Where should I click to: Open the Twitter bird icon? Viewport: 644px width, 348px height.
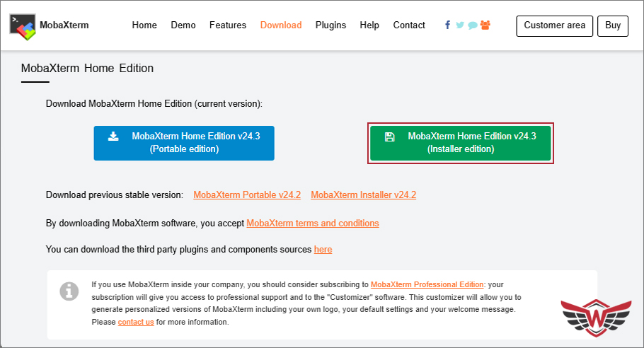click(x=459, y=25)
